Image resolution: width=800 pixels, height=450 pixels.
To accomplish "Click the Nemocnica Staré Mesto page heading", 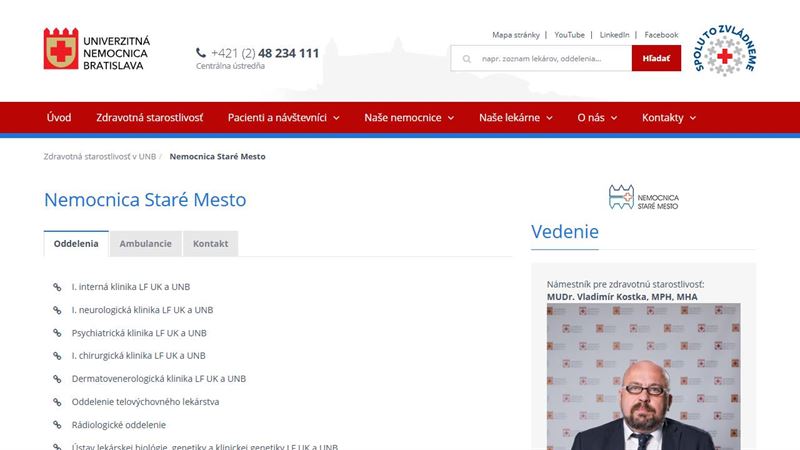I will click(x=145, y=199).
